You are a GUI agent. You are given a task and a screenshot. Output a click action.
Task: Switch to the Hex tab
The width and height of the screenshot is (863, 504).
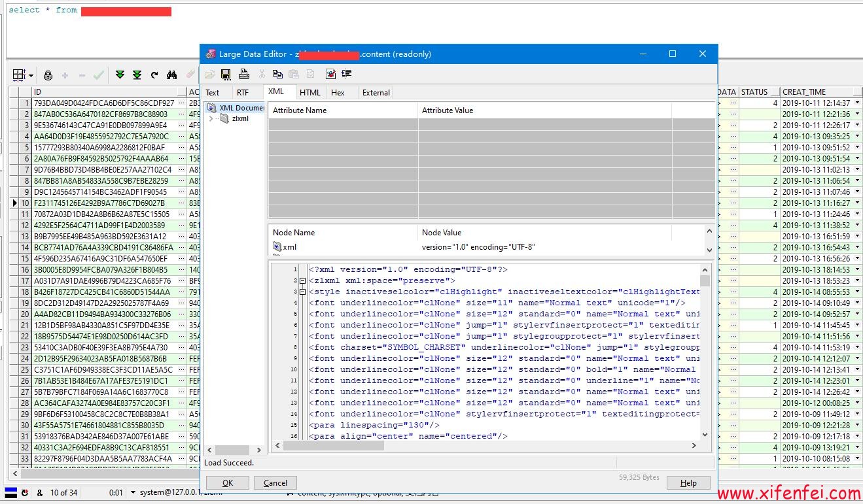click(338, 93)
